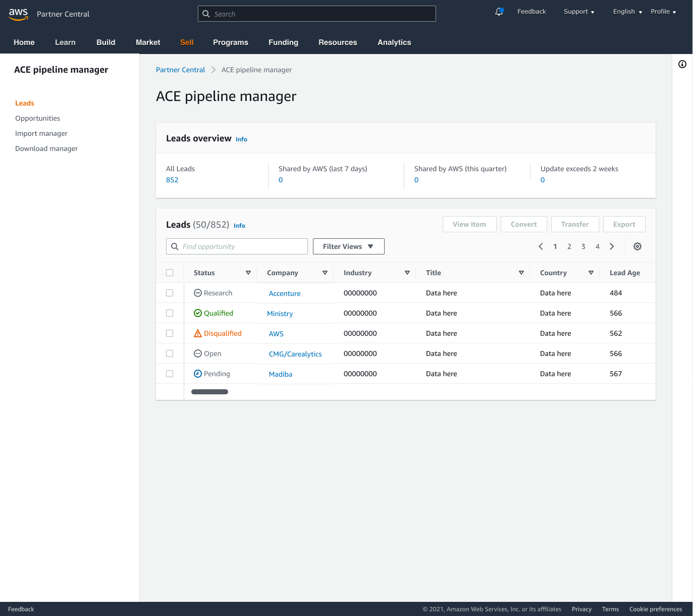
Task: Open the Market nav tab
Action: pyautogui.click(x=148, y=42)
